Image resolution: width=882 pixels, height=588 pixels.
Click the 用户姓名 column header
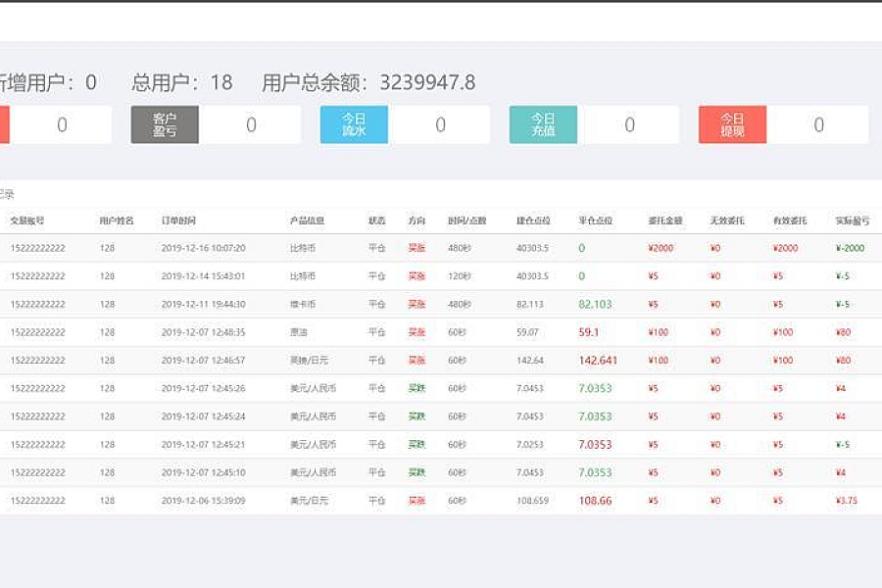(117, 220)
